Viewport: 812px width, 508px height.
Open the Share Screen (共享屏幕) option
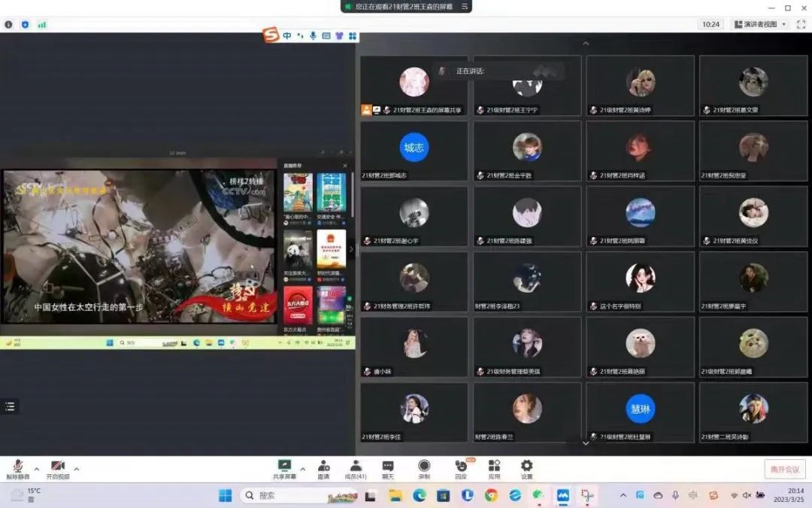click(284, 469)
